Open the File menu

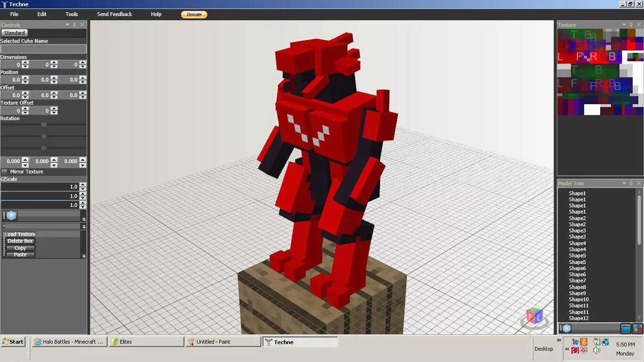[x=15, y=14]
